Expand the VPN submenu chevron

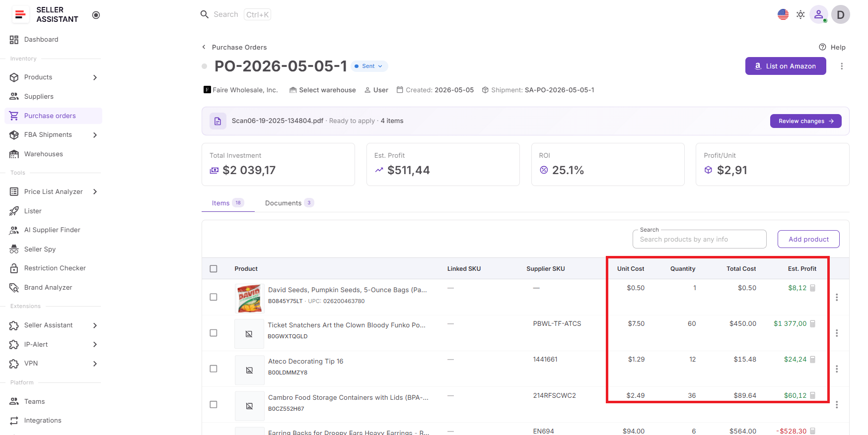(x=95, y=364)
